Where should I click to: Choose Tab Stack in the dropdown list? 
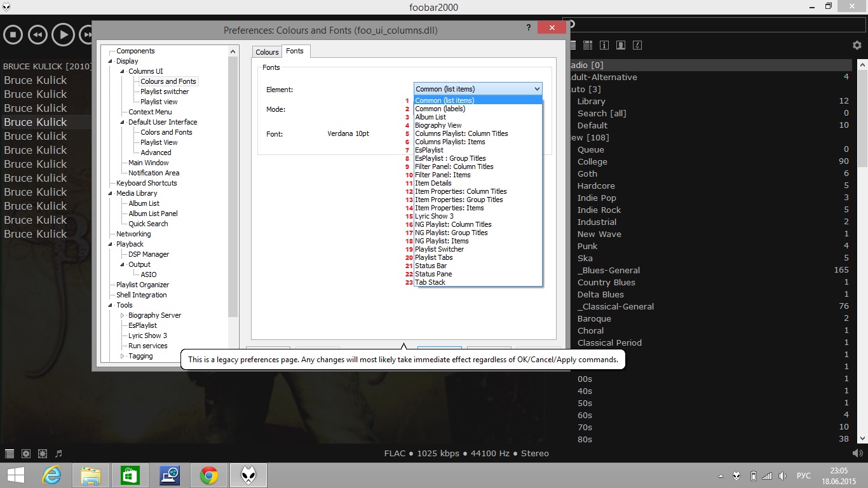478,282
